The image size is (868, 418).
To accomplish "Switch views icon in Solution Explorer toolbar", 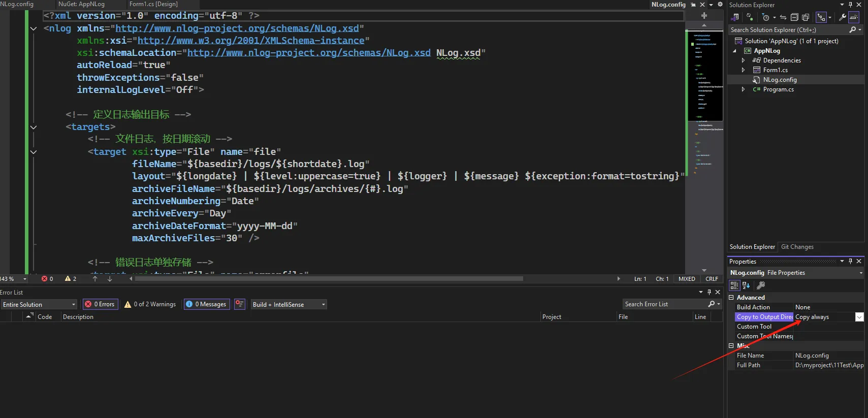I will (735, 17).
